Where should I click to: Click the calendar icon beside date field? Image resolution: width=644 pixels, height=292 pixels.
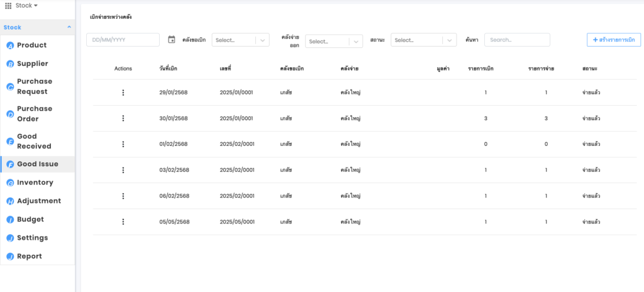tap(172, 40)
